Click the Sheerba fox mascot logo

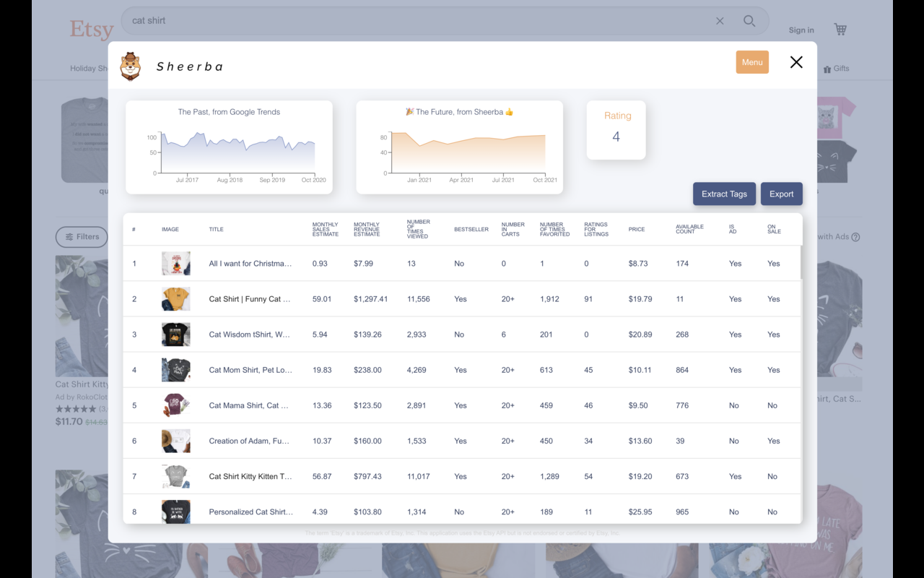[131, 66]
